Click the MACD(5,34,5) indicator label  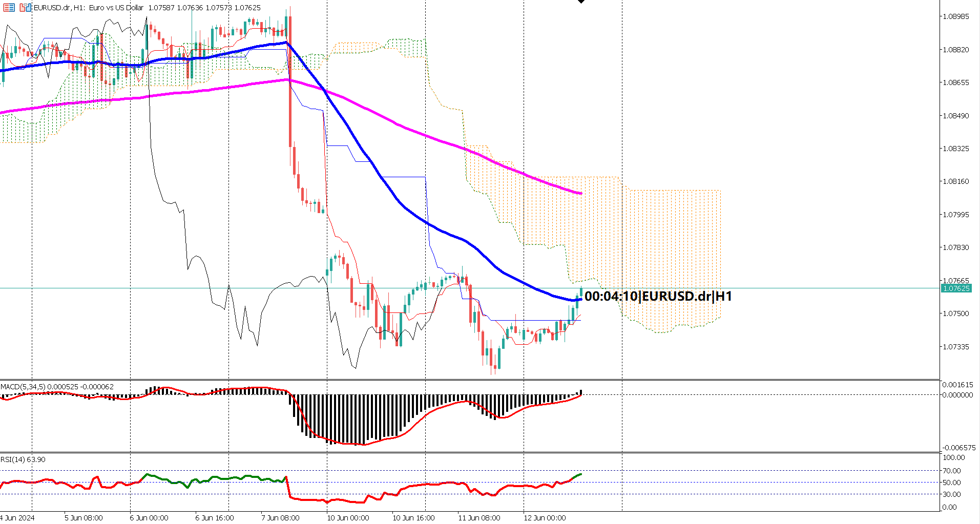[31, 387]
